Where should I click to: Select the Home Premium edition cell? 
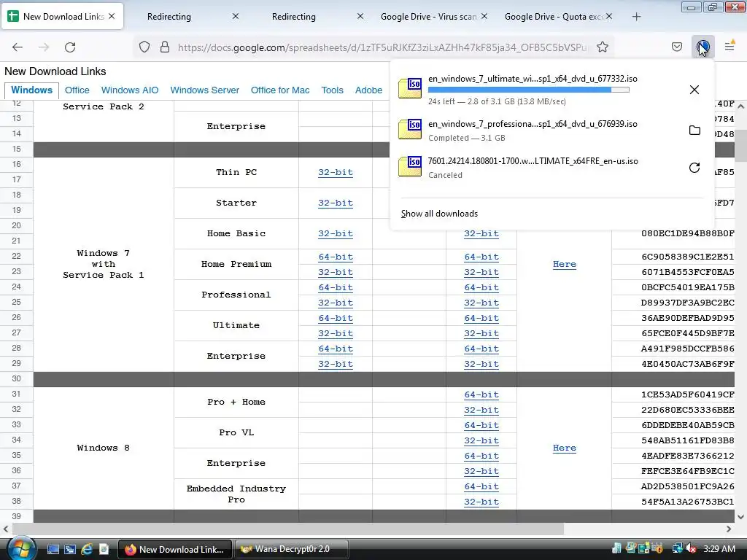click(236, 264)
